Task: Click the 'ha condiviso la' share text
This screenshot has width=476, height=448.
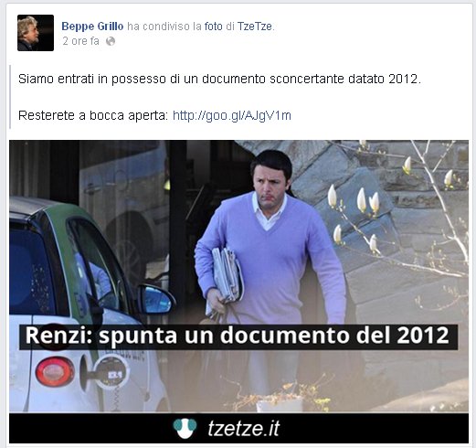Action: click(164, 27)
